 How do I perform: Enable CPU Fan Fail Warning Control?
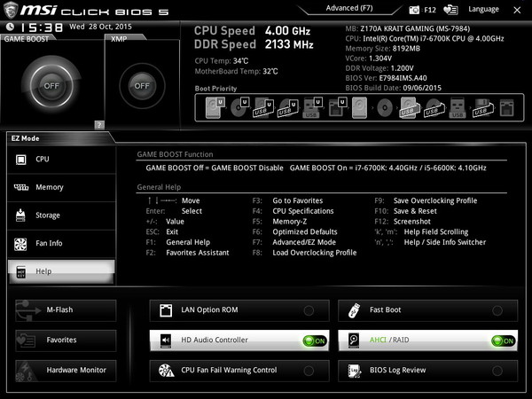tap(239, 371)
